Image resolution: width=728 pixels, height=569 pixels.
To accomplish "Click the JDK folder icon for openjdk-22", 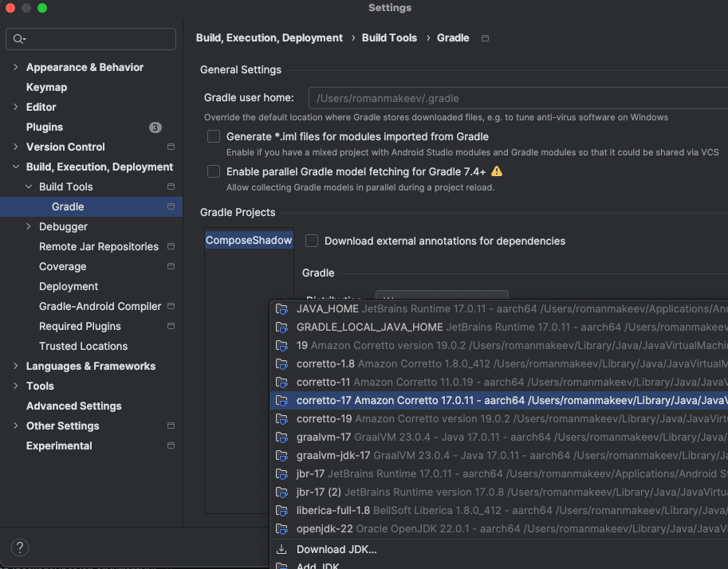I will (281, 529).
